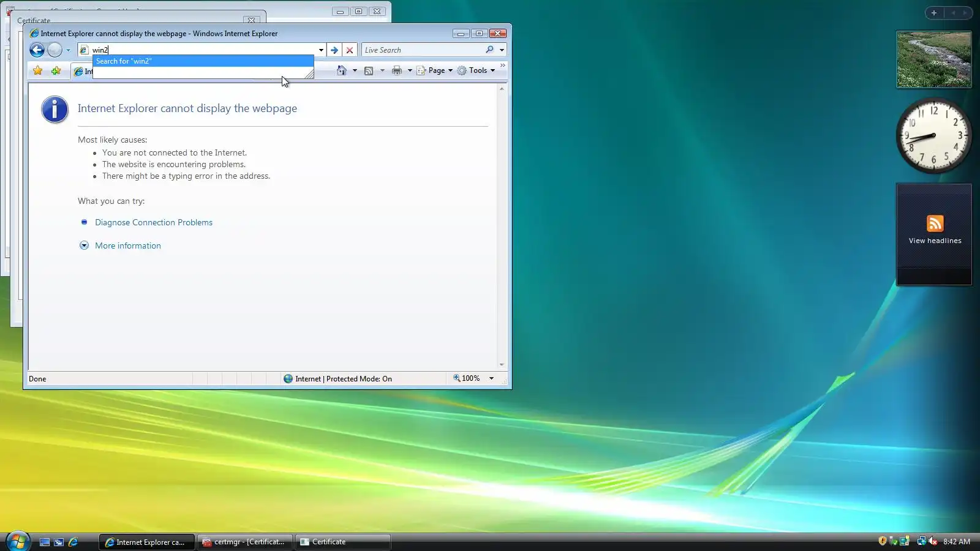Expand the address bar history dropdown
The width and height of the screenshot is (980, 551).
[x=321, y=50]
